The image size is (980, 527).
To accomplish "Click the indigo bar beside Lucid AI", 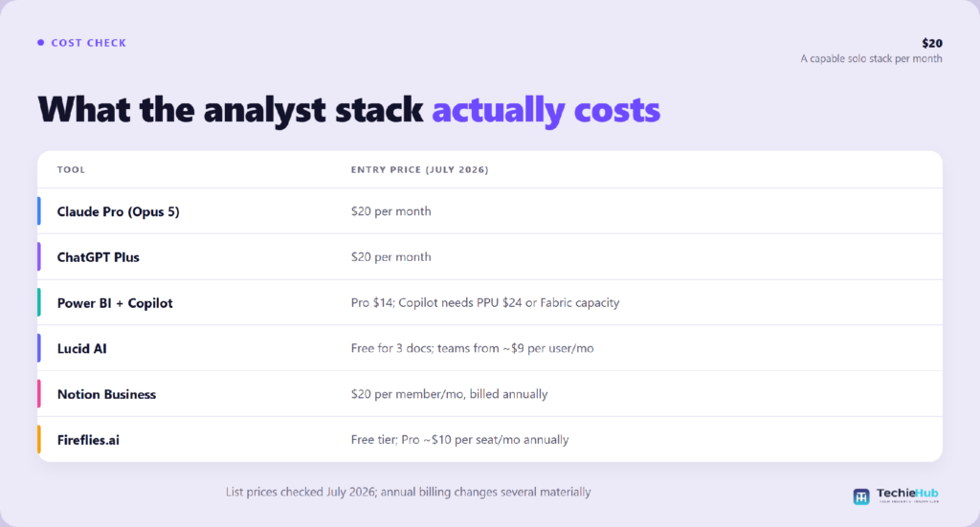I will point(38,348).
